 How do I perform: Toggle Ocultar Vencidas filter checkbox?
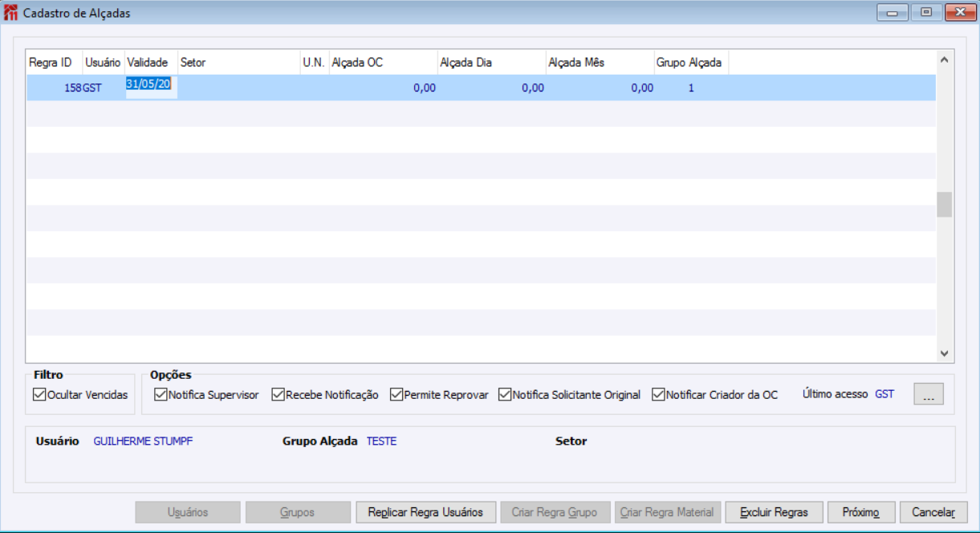(x=39, y=395)
